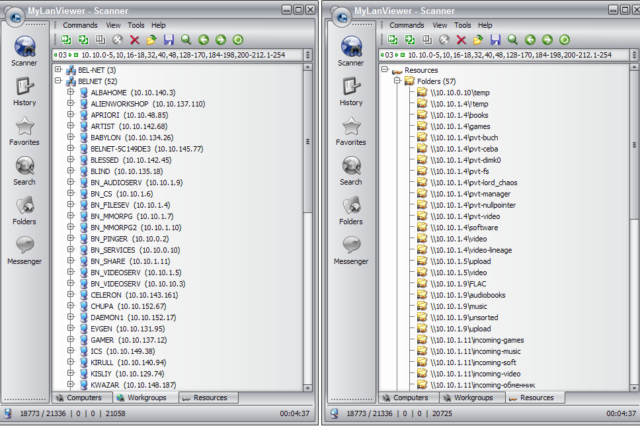This screenshot has height=426, width=640.
Task: Click the IP range address field in right window
Action: 504,55
